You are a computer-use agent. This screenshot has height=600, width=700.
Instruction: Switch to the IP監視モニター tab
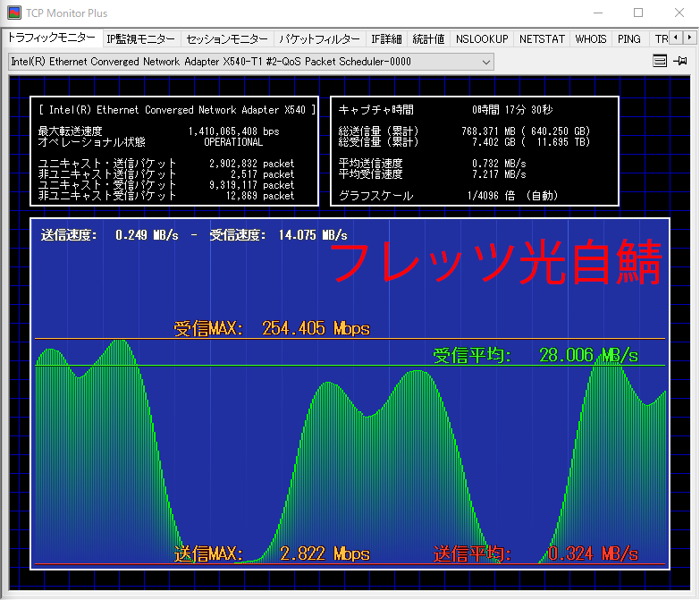pyautogui.click(x=140, y=39)
